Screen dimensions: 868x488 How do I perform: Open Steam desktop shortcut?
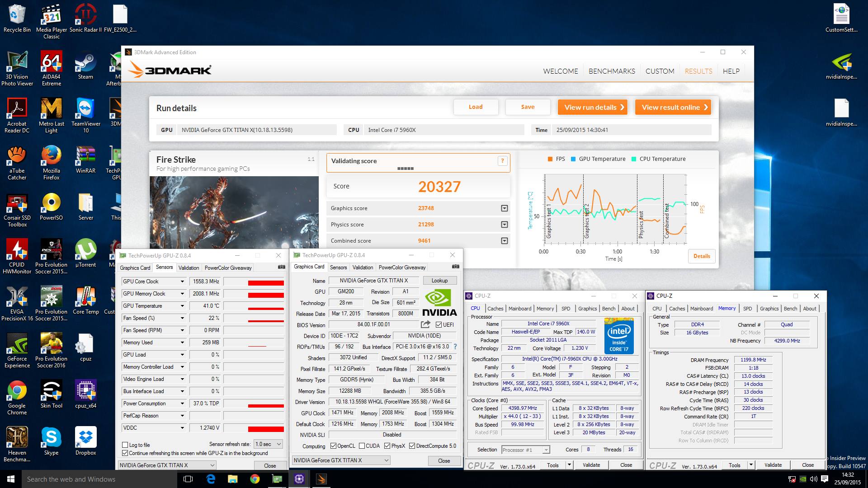85,66
